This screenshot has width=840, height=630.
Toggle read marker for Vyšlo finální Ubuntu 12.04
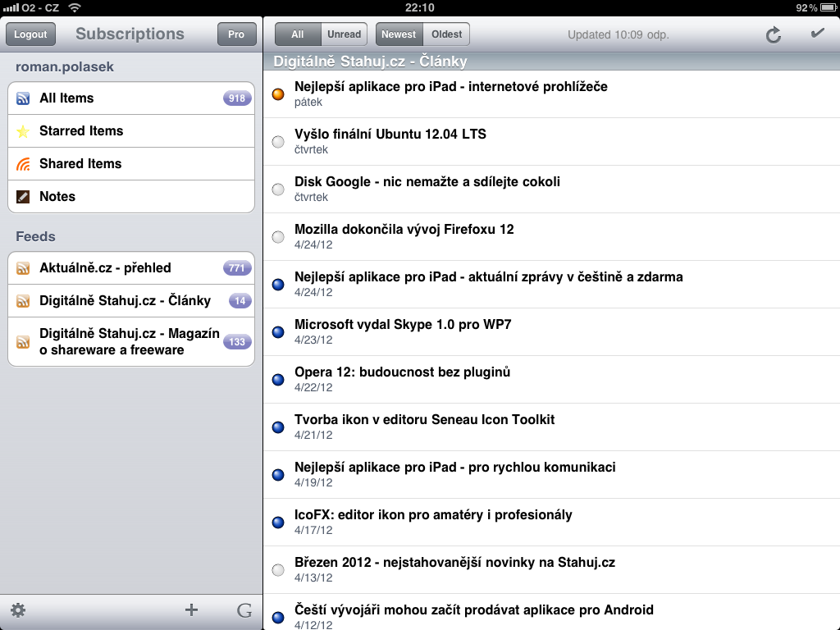(x=278, y=142)
